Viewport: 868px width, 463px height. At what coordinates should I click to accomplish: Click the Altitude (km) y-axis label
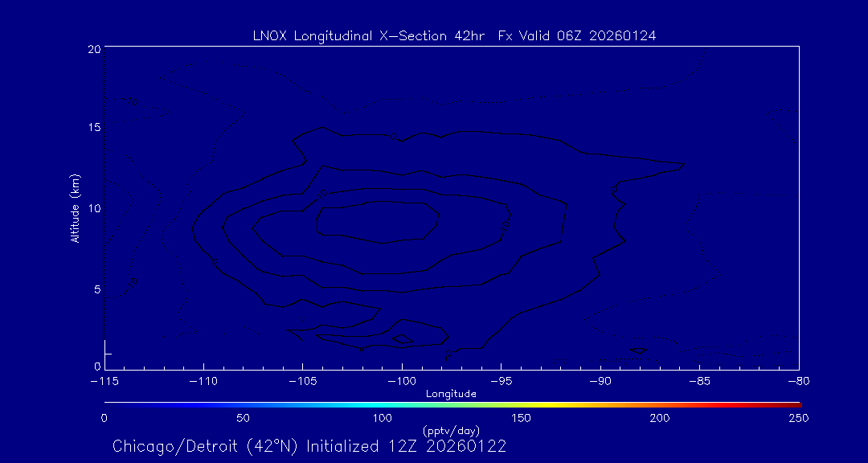[75, 207]
